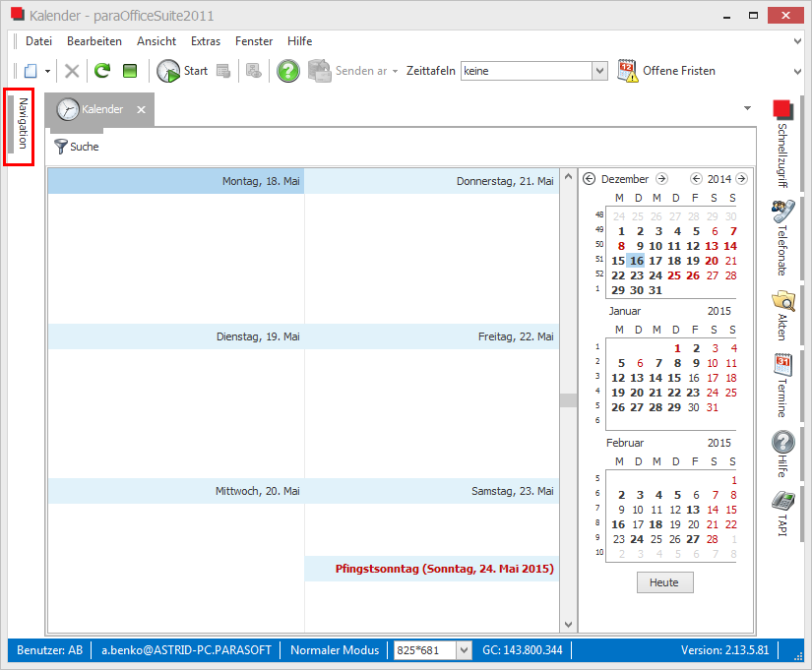Click the new document icon in toolbar
Screen dimensions: 812x670
click(31, 71)
